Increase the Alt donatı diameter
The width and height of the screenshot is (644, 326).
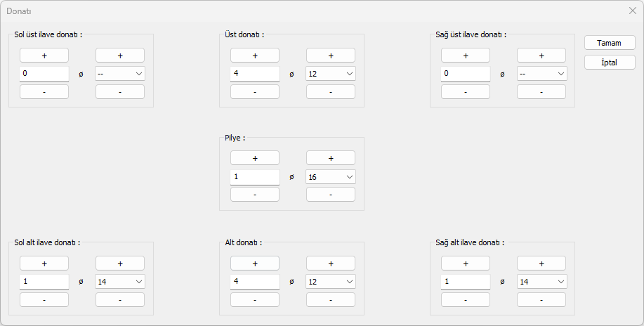(330, 263)
